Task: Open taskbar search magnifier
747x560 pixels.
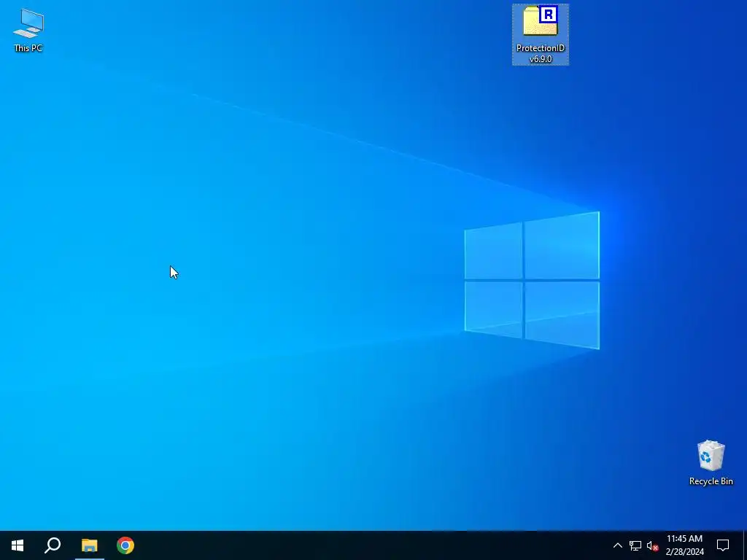Action: [x=53, y=545]
